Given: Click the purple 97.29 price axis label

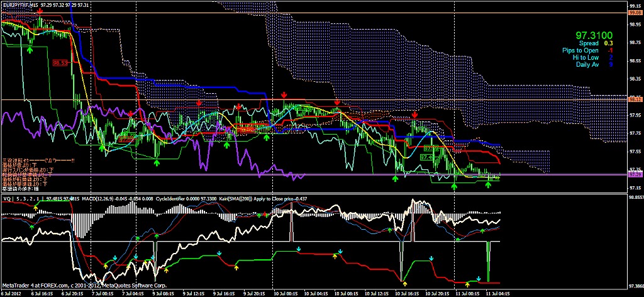Looking at the screenshot, I should tap(635, 174).
